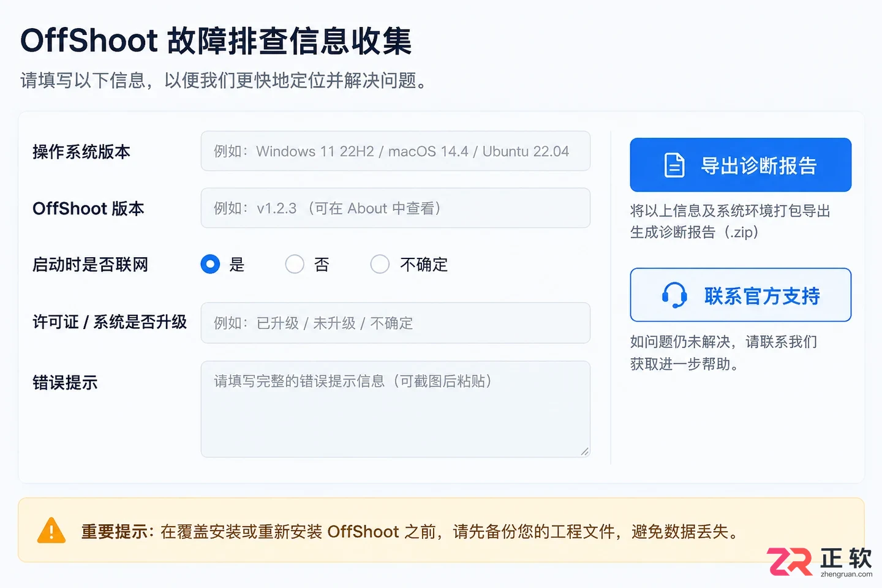The height and width of the screenshot is (588, 882).
Task: Click the 重要提示 warning text
Action: pos(410,532)
